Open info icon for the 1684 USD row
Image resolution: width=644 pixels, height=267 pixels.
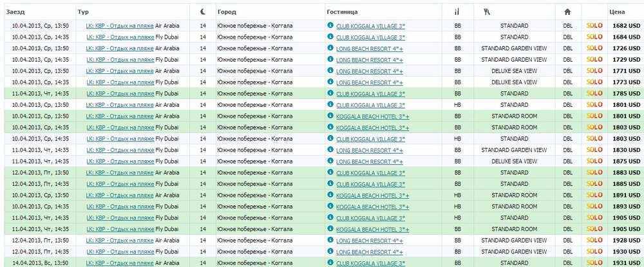coord(330,37)
